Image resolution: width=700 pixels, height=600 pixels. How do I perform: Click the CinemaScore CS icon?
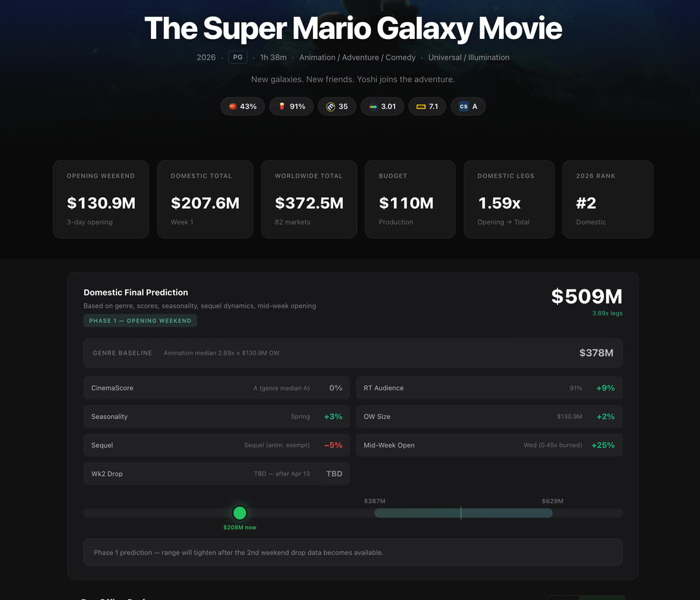(x=463, y=106)
